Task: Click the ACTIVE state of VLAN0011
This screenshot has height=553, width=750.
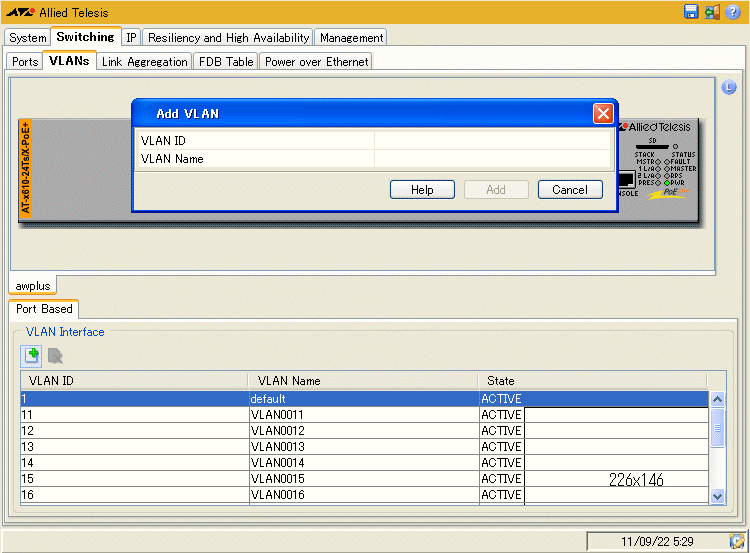Action: point(501,415)
